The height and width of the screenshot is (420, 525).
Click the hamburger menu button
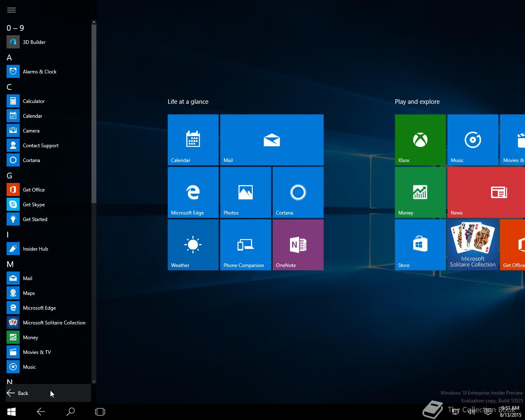[x=11, y=10]
